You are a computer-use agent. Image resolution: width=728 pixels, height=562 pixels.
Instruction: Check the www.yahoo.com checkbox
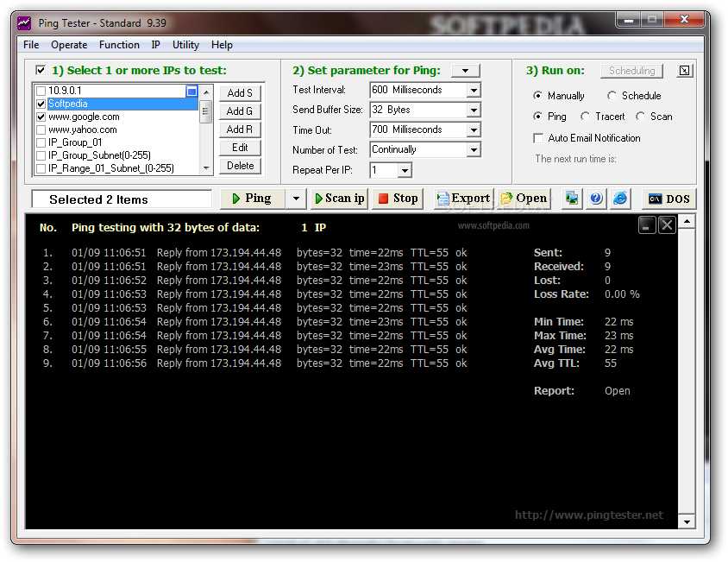41,129
